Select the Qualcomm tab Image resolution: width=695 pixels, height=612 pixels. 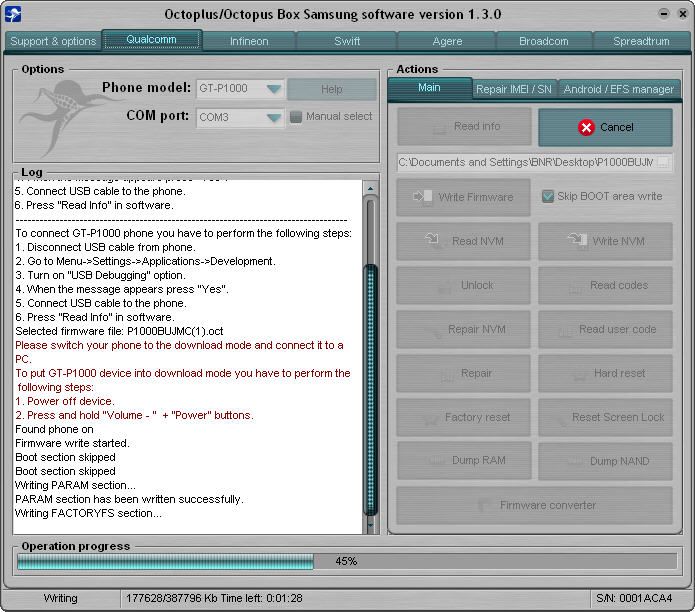152,39
